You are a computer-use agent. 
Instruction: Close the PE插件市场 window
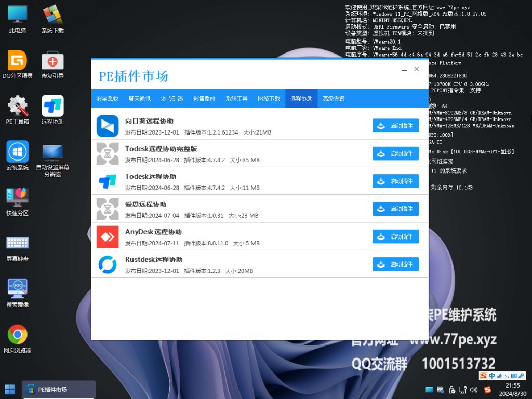(417, 69)
